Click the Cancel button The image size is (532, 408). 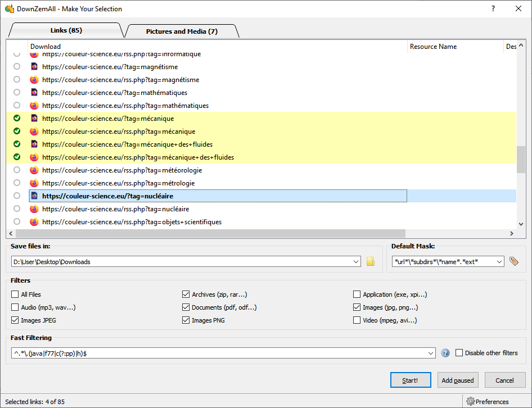coord(504,380)
